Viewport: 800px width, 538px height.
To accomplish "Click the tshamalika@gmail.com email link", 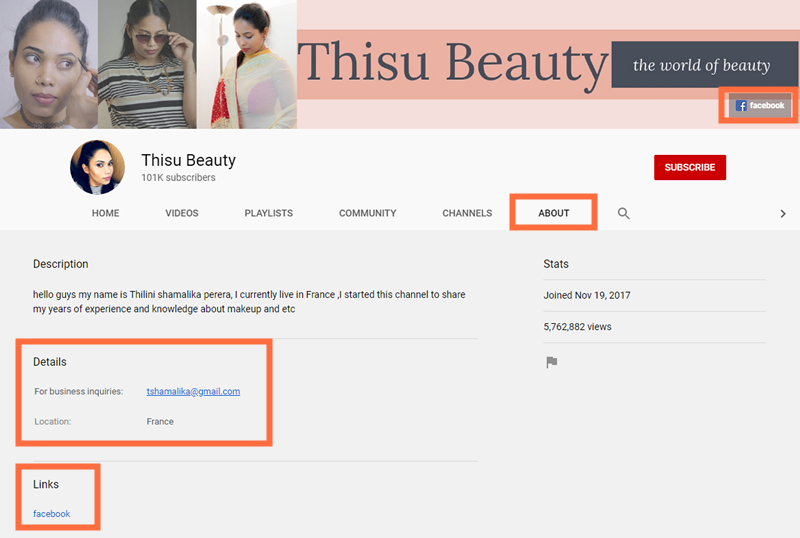I will pyautogui.click(x=193, y=391).
